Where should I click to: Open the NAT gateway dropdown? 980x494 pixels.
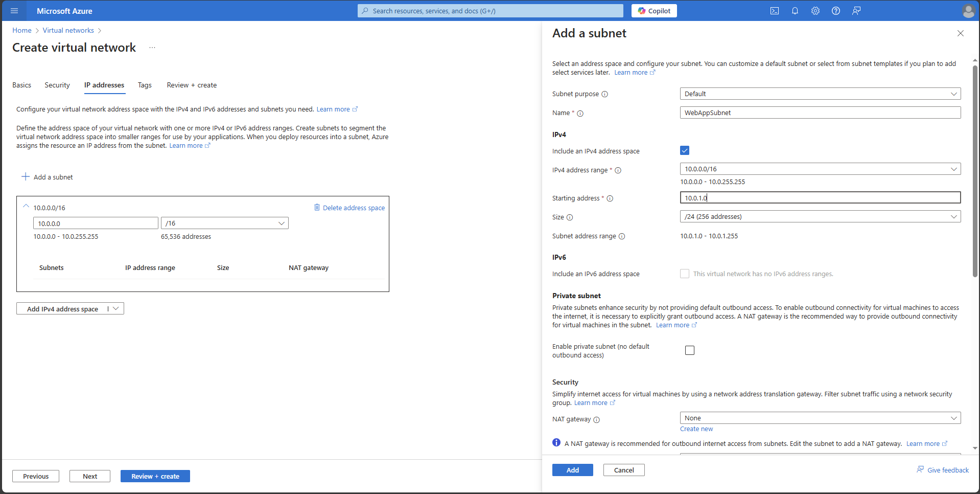click(x=820, y=418)
